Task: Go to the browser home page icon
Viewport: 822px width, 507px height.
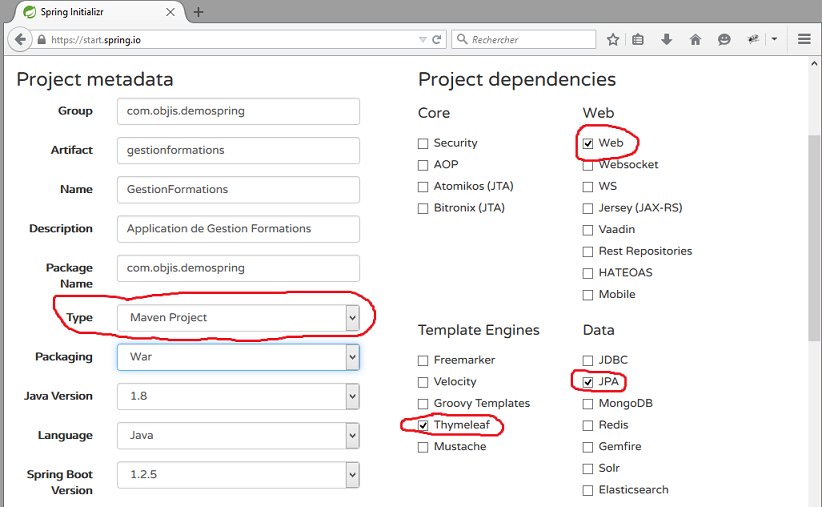Action: point(695,39)
